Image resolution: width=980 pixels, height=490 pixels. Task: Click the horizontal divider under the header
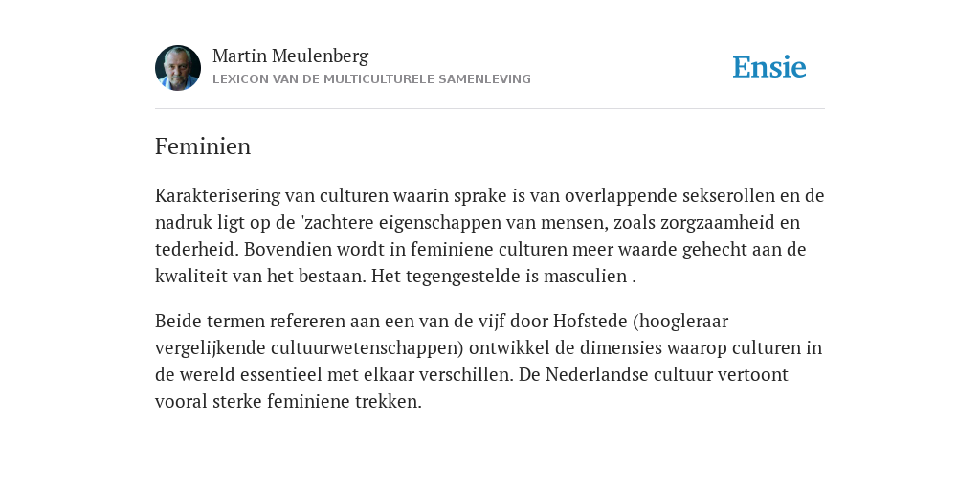(490, 109)
